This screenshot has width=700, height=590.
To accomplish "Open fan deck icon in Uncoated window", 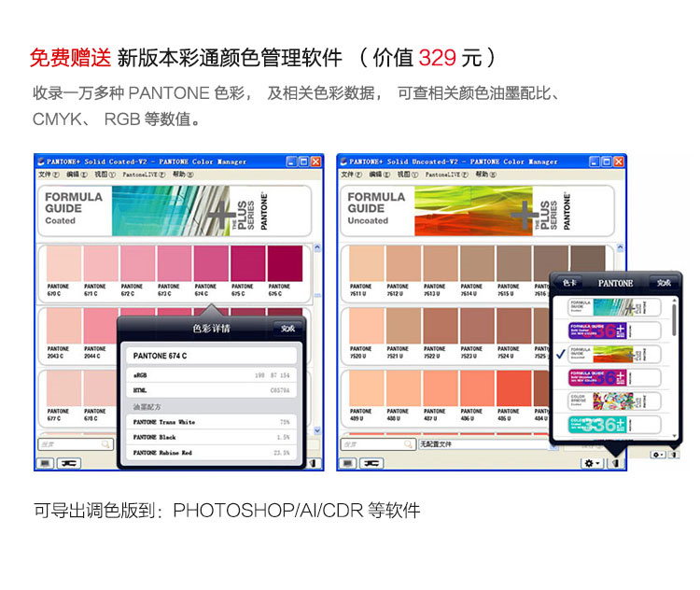I will click(616, 463).
